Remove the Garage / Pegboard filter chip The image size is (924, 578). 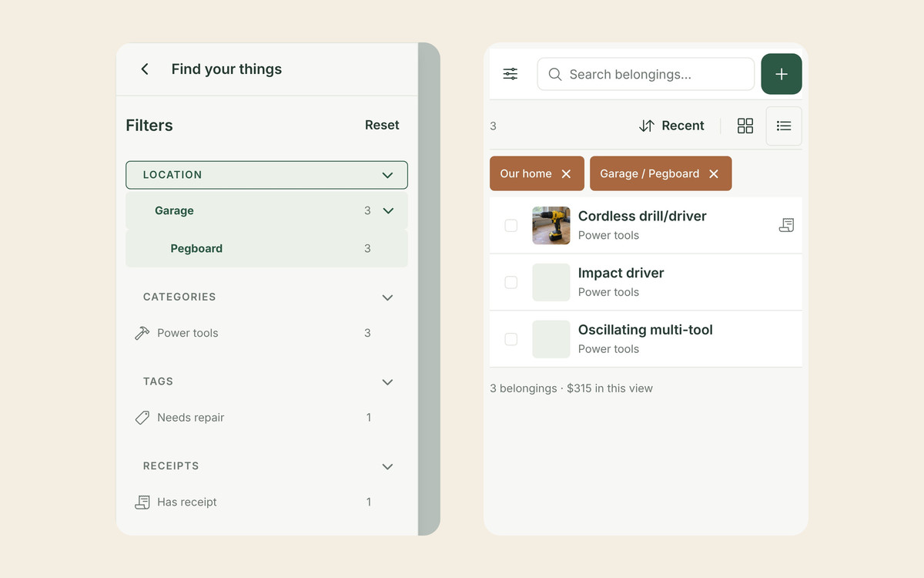pyautogui.click(x=714, y=174)
